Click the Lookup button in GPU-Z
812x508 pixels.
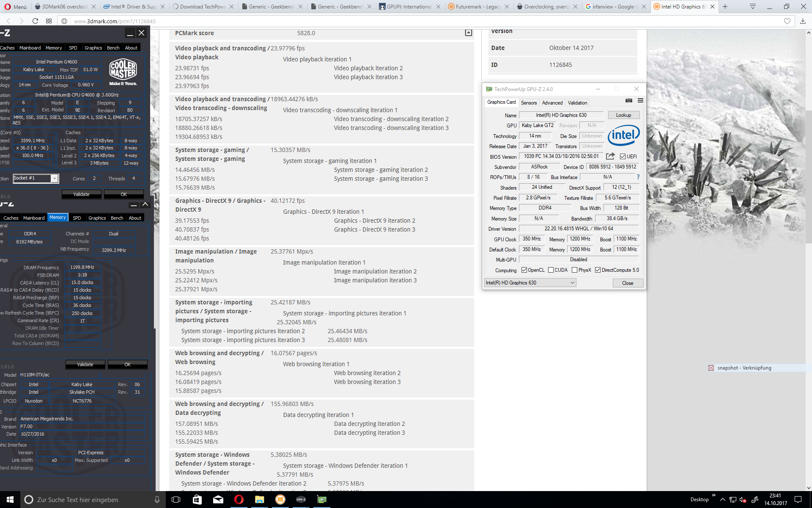(623, 115)
